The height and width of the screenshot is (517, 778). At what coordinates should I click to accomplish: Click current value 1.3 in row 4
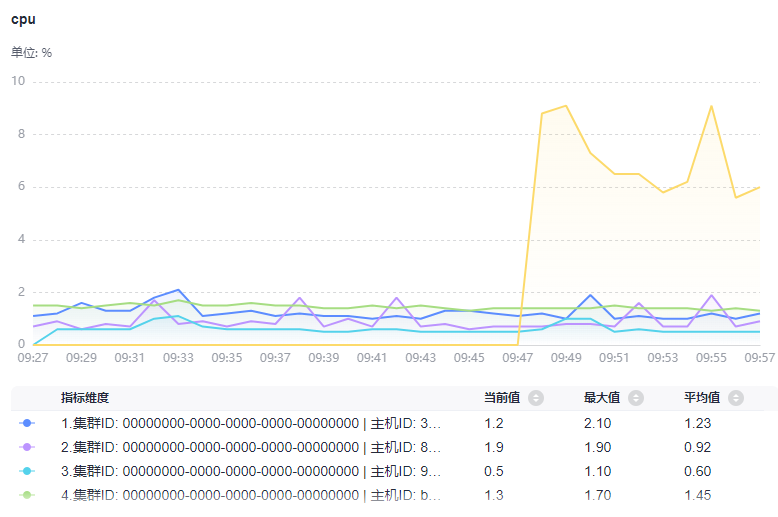point(494,495)
